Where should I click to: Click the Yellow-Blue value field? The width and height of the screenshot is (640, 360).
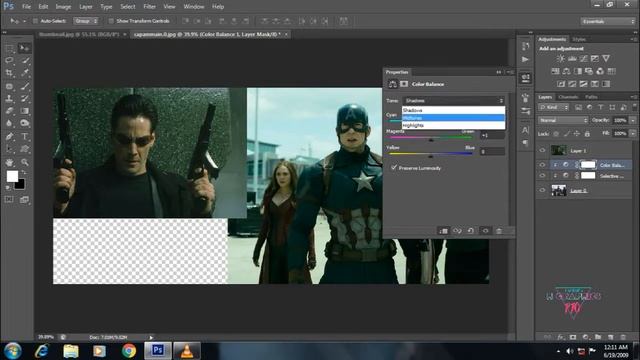coord(492,151)
